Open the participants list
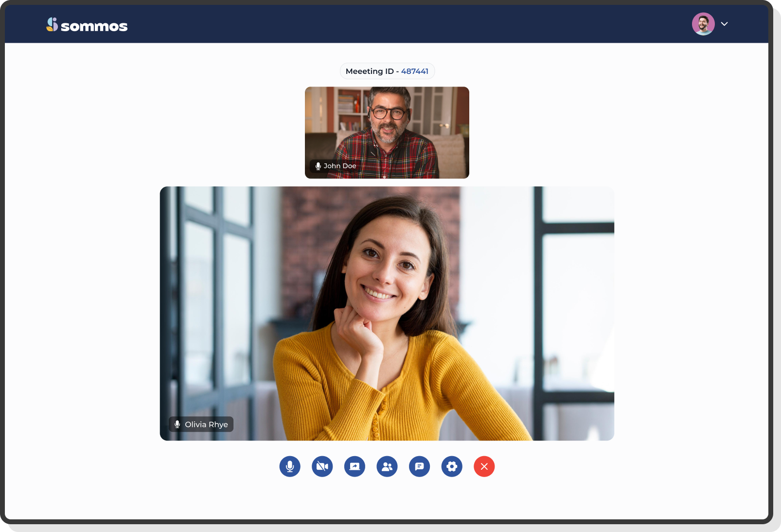This screenshot has height=532, width=781. pyautogui.click(x=387, y=467)
